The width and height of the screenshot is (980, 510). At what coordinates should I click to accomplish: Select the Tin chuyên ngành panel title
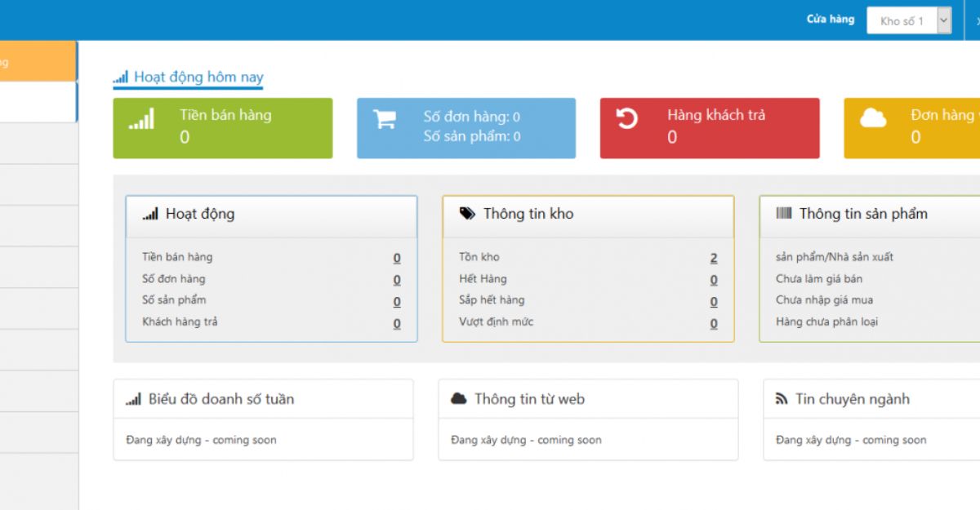pos(853,399)
